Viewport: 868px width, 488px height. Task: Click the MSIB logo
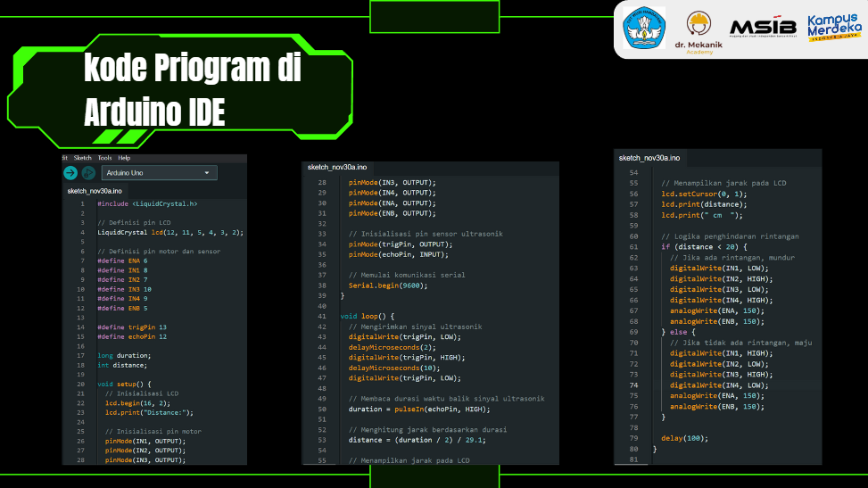pyautogui.click(x=763, y=27)
